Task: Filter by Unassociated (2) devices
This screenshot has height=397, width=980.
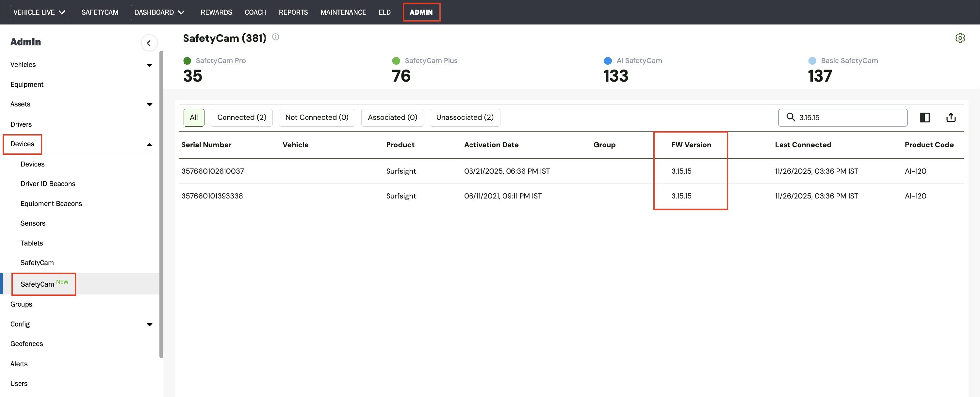Action: (x=465, y=118)
